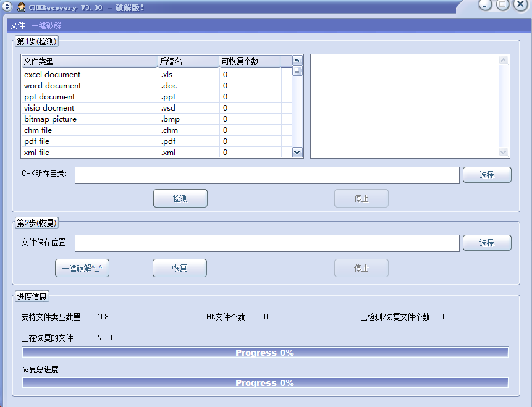Sort by the 文件类型 column header
The width and height of the screenshot is (532, 407).
point(89,61)
